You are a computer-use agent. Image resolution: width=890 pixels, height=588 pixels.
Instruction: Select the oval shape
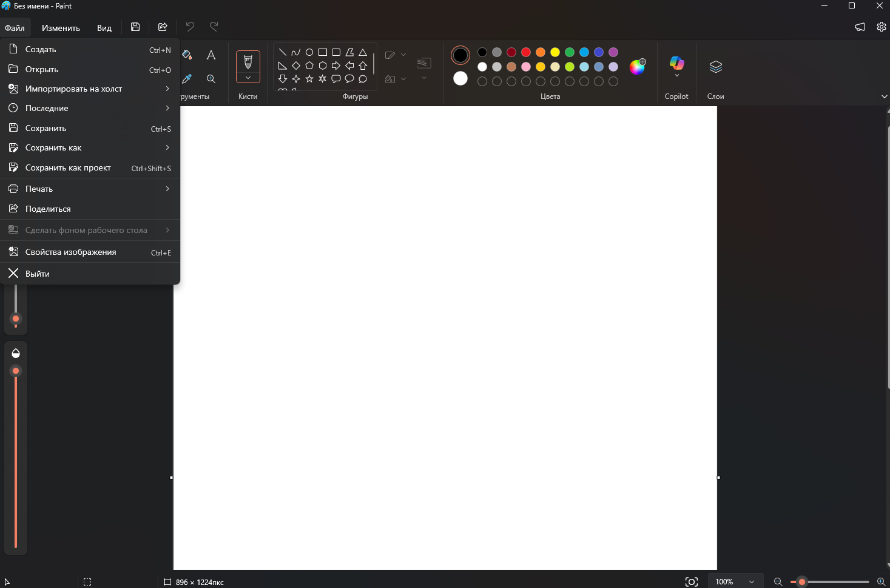(x=309, y=52)
